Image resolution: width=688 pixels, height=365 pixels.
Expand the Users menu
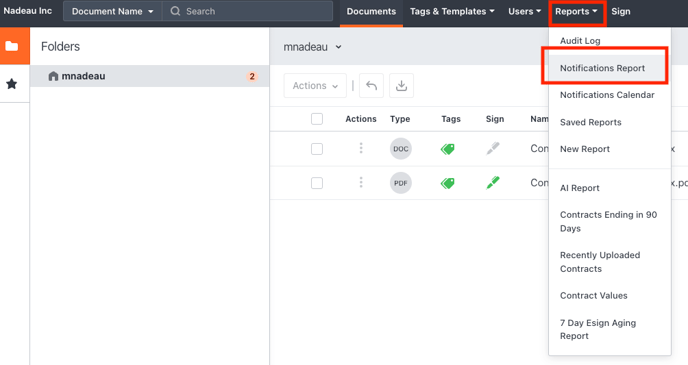[x=524, y=11]
